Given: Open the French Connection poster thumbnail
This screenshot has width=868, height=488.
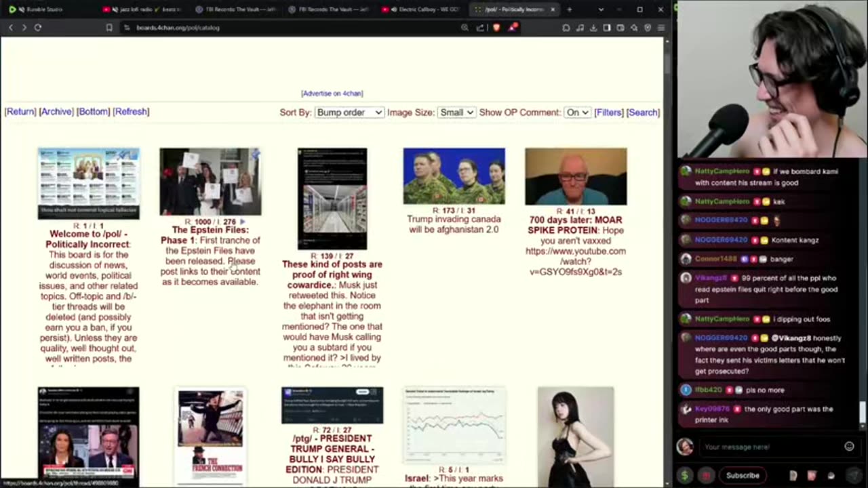Looking at the screenshot, I should tap(210, 436).
